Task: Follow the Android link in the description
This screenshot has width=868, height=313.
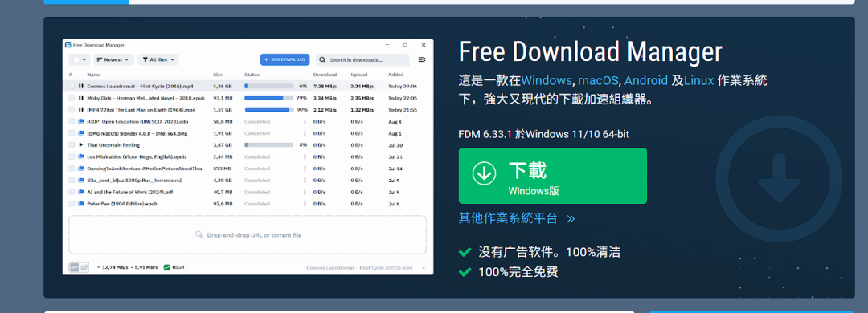Action: (x=646, y=81)
